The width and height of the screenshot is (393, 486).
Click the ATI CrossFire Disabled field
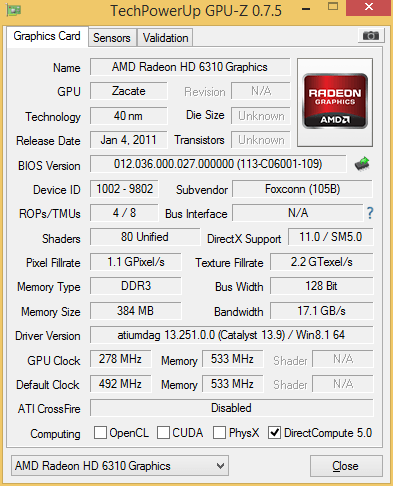[x=231, y=408]
